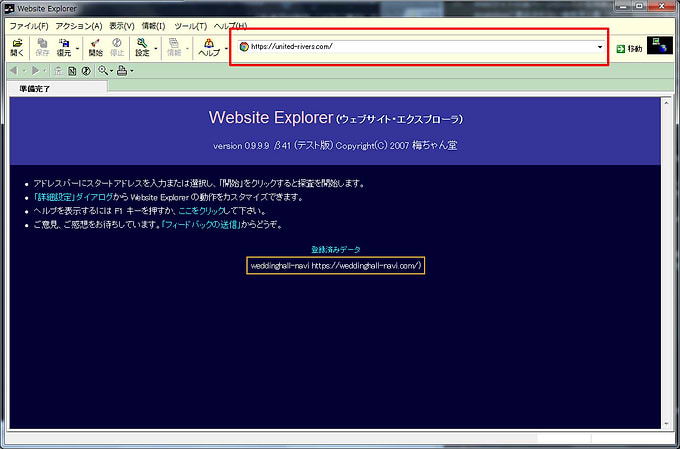Click the browser favicon in address bar
This screenshot has height=449, width=680.
(x=244, y=46)
